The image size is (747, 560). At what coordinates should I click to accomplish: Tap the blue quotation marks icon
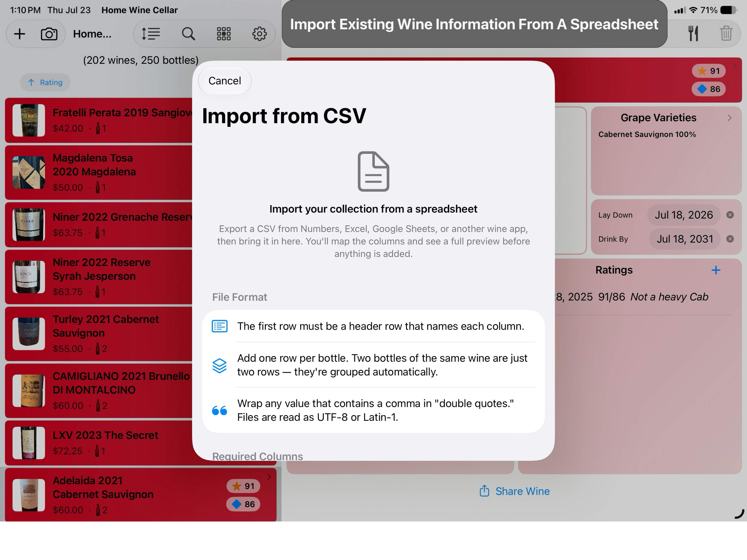220,411
